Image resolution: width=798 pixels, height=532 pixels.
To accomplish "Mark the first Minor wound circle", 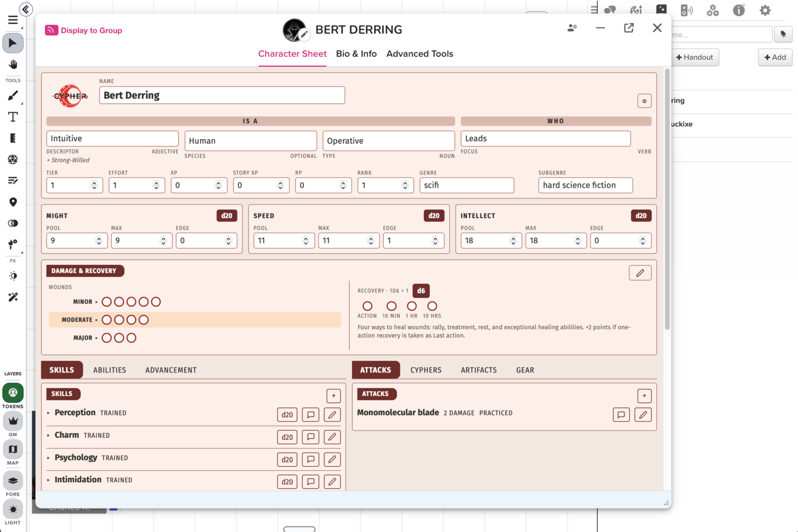I will pyautogui.click(x=107, y=302).
